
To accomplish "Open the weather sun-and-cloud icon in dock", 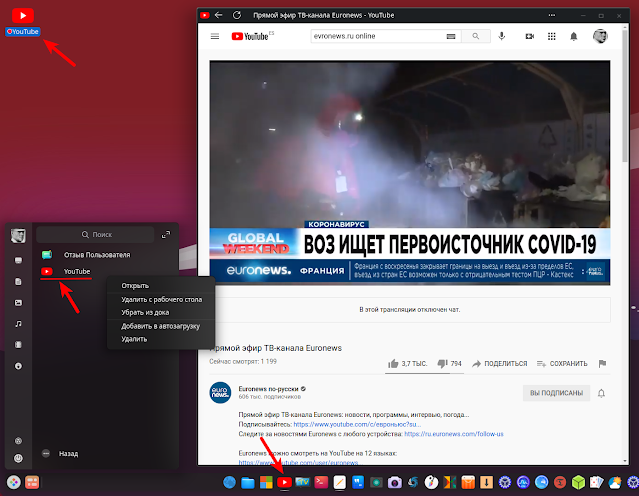I will coord(615,483).
